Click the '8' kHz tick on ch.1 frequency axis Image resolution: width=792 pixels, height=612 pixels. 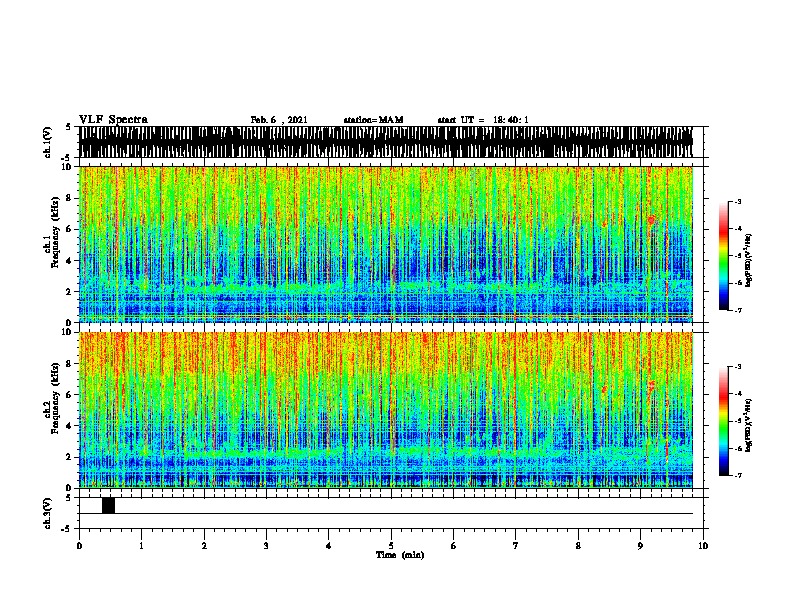[x=69, y=198]
